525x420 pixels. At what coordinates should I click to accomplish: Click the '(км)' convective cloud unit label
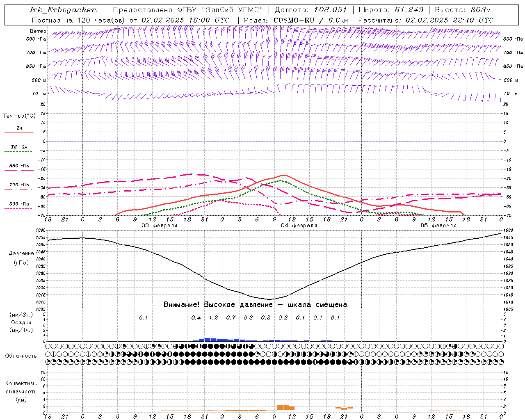pyautogui.click(x=21, y=399)
